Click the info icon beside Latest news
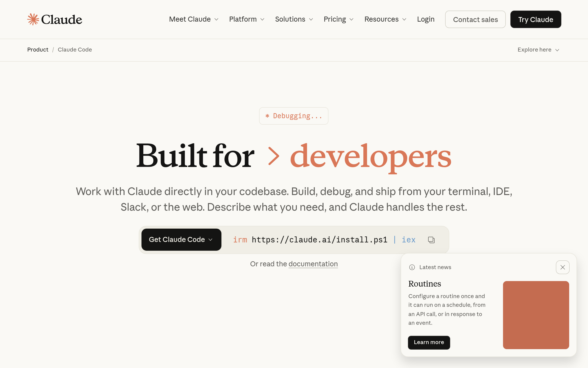588x368 pixels. [412, 267]
